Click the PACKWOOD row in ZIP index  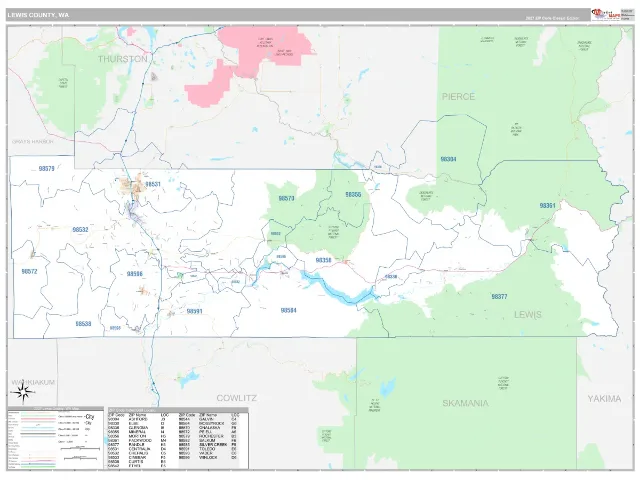[138, 441]
